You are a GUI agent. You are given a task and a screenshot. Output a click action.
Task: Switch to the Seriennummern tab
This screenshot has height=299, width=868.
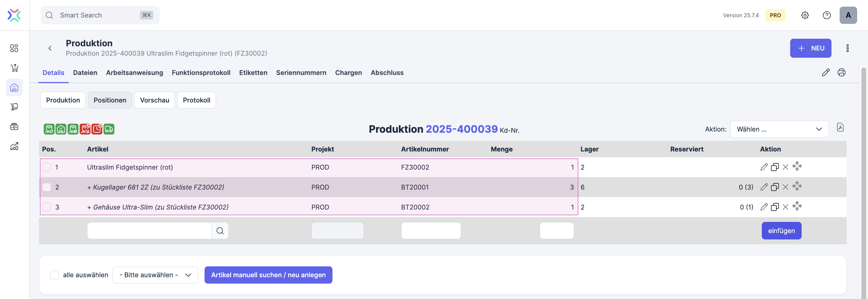point(301,73)
